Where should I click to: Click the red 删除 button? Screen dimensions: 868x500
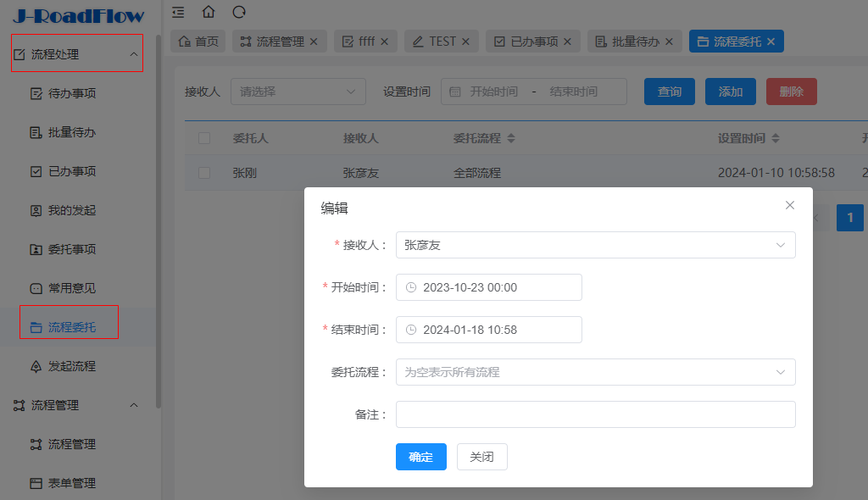pos(791,92)
